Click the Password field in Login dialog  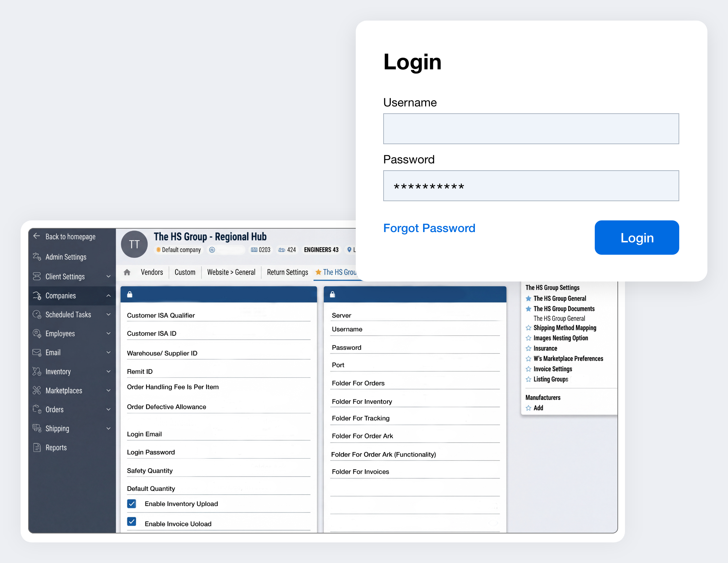click(531, 186)
